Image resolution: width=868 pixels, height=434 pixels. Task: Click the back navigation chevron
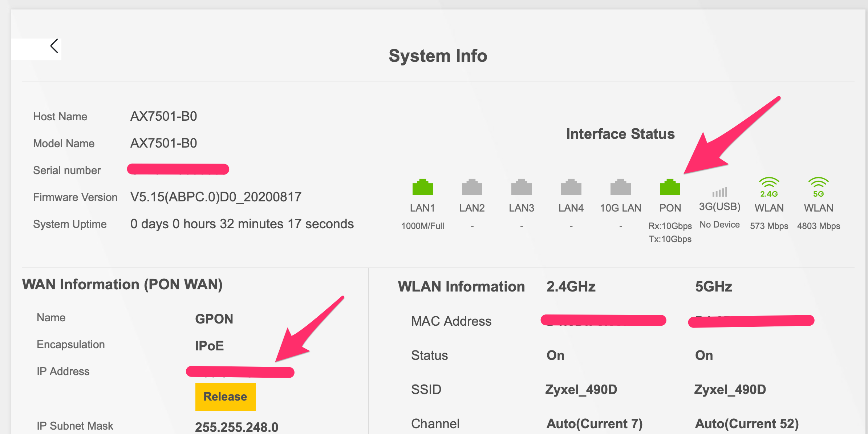coord(54,45)
